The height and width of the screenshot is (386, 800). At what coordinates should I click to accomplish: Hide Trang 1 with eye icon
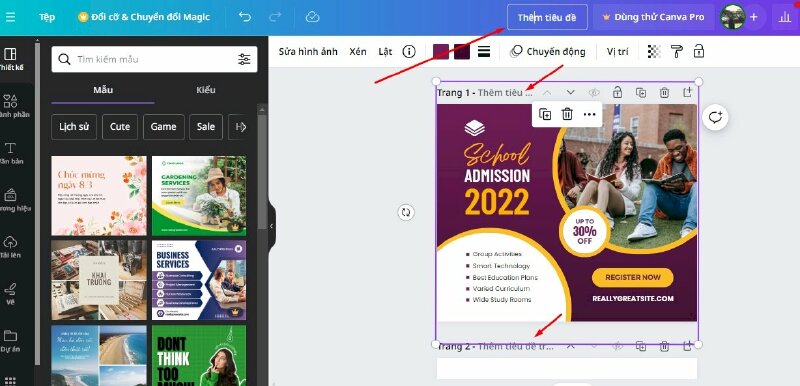[x=594, y=93]
